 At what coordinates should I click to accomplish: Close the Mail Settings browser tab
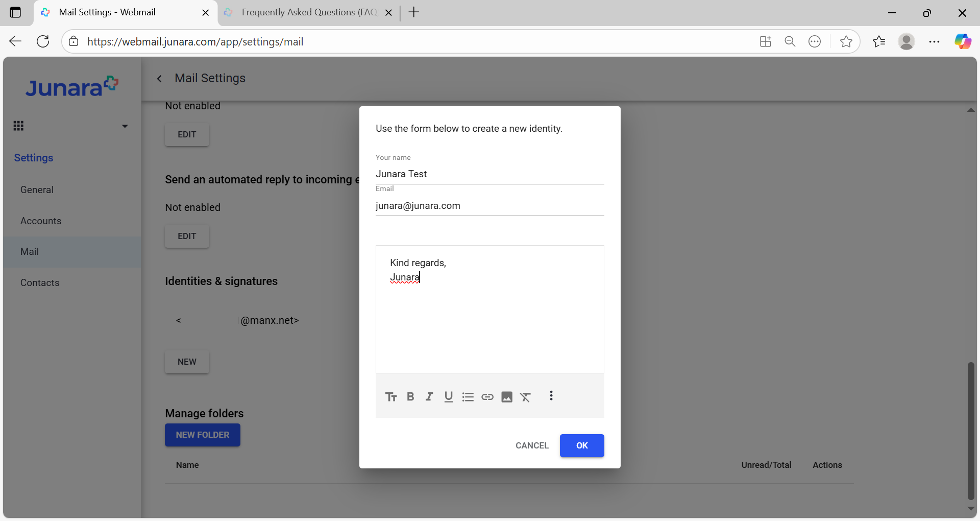[206, 13]
